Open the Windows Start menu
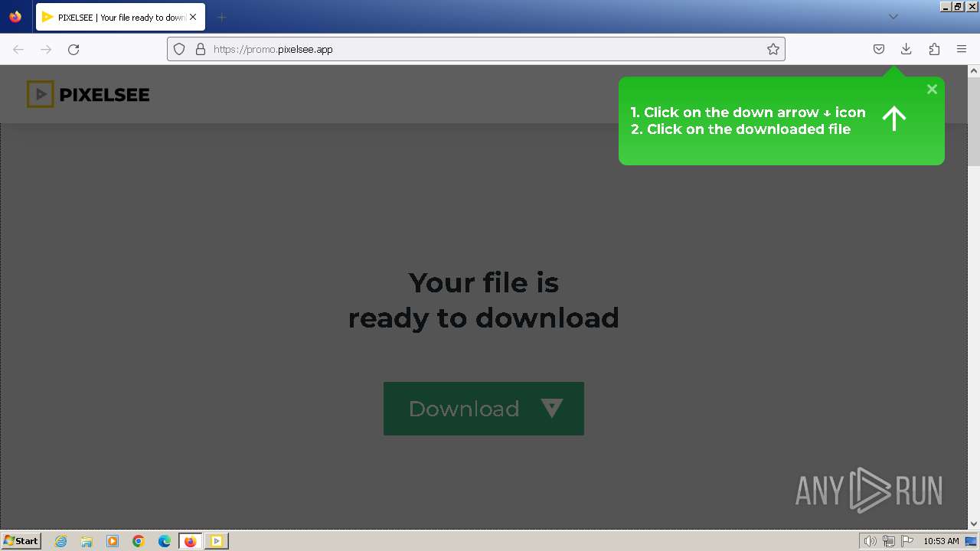This screenshot has height=551, width=980. coord(21,541)
